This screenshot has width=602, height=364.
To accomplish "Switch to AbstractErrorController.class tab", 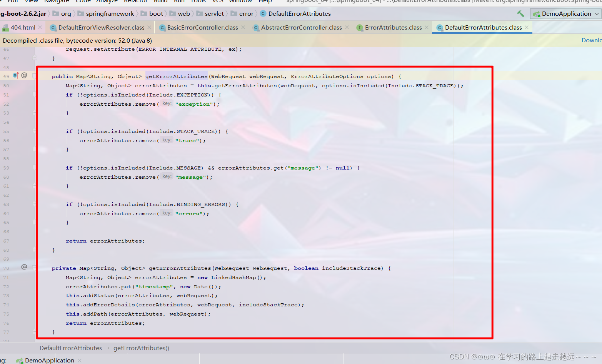I will (301, 27).
